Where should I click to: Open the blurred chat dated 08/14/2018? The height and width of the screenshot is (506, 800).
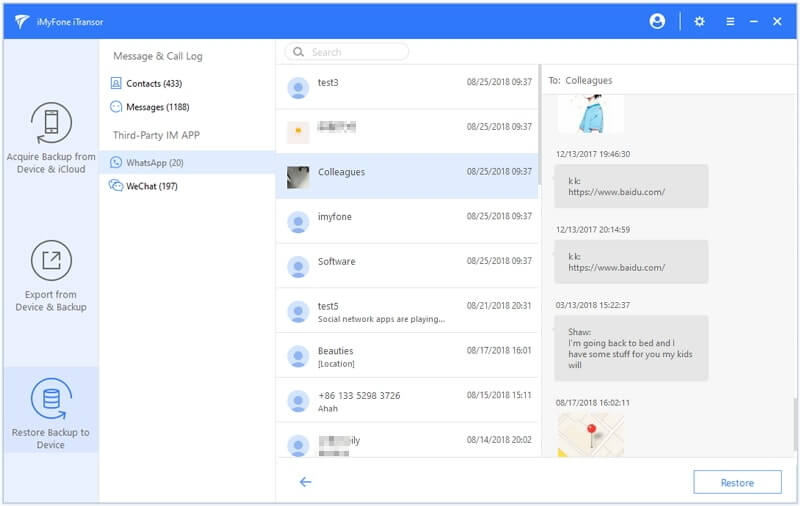(x=407, y=440)
